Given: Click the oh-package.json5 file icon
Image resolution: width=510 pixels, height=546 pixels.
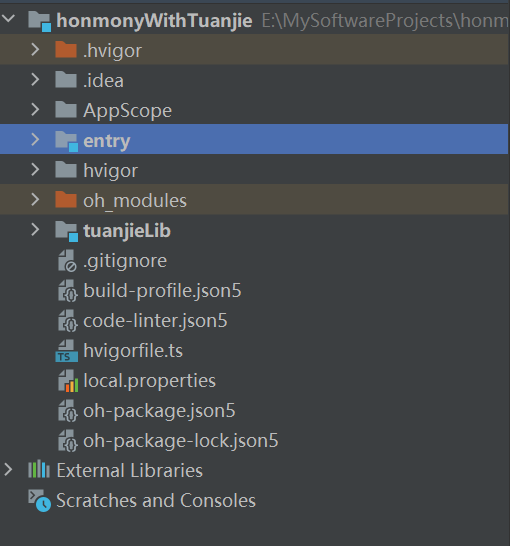Looking at the screenshot, I should coord(68,411).
